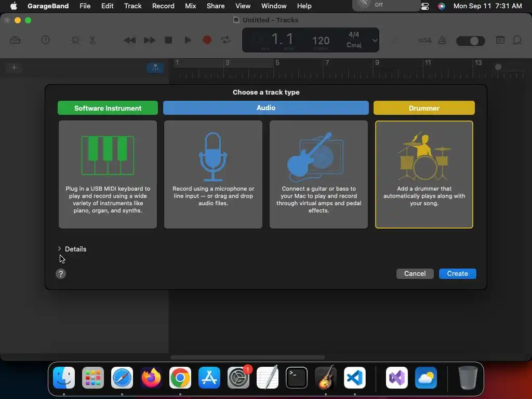Viewport: 532px width, 399px height.
Task: Toggle the Cycle loop button
Action: pos(226,40)
